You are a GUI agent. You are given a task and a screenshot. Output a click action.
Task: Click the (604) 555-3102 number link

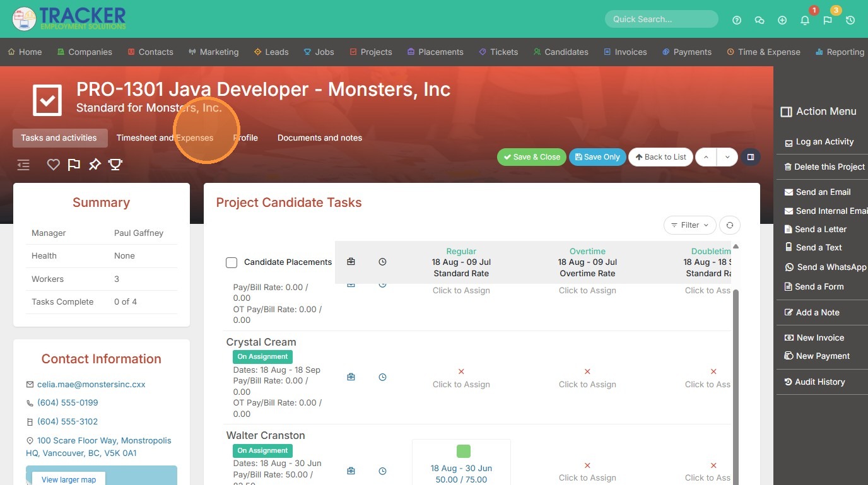(67, 421)
